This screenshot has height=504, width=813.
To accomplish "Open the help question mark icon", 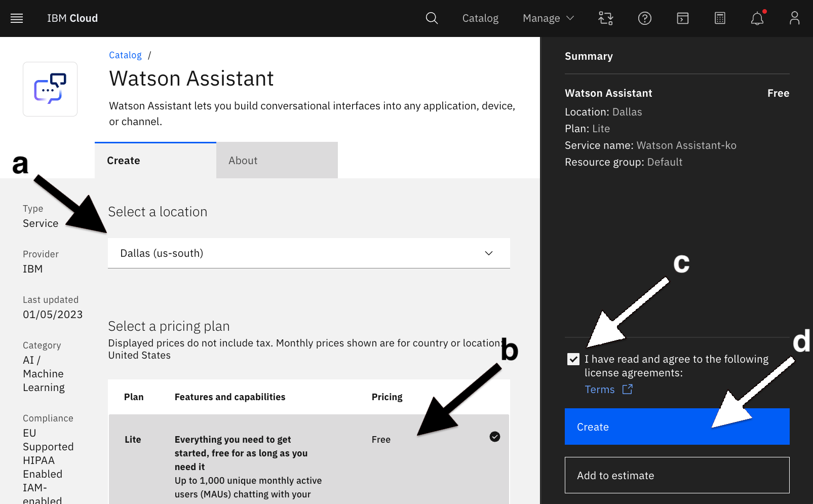I will pyautogui.click(x=645, y=18).
